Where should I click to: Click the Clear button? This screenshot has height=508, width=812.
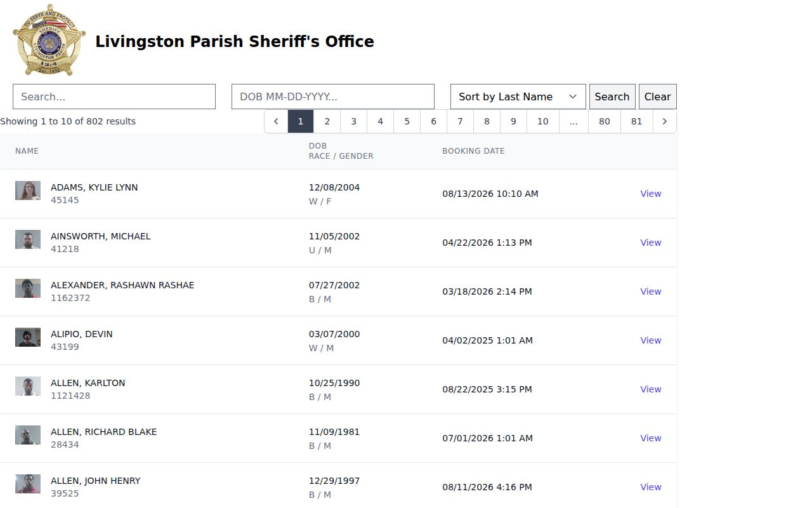point(657,97)
